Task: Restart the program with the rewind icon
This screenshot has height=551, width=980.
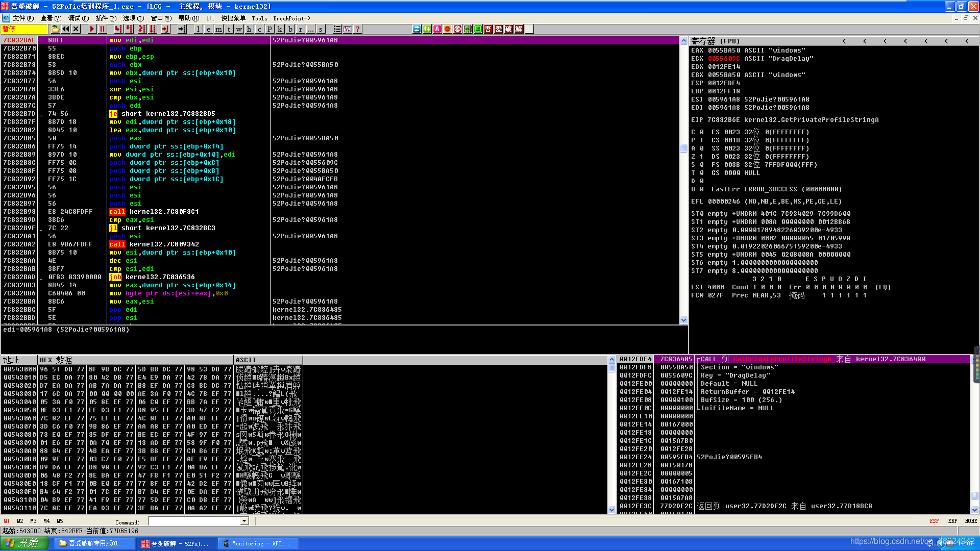Action: 66,29
